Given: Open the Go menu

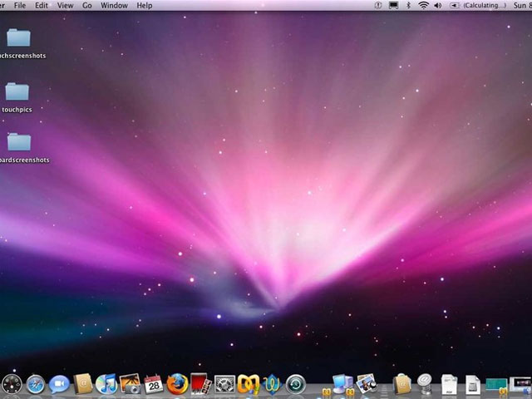Looking at the screenshot, I should 86,6.
